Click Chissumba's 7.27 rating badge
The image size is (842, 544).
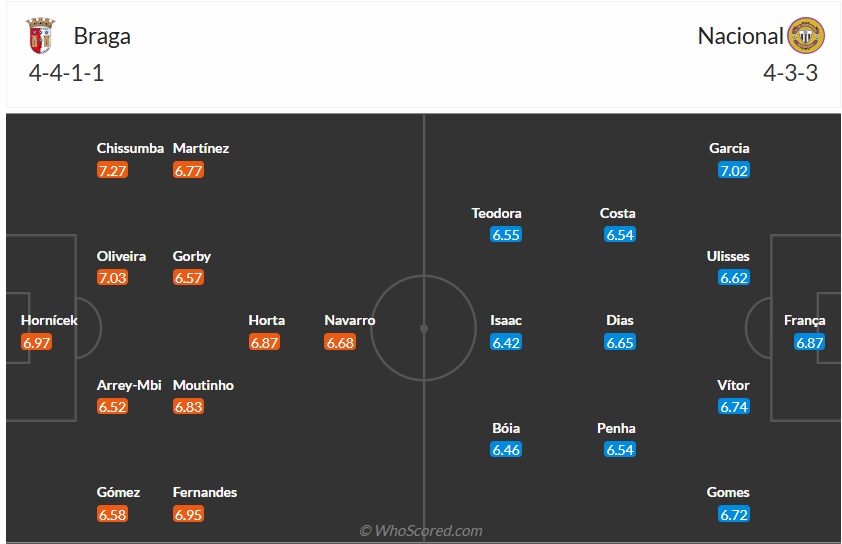click(112, 171)
